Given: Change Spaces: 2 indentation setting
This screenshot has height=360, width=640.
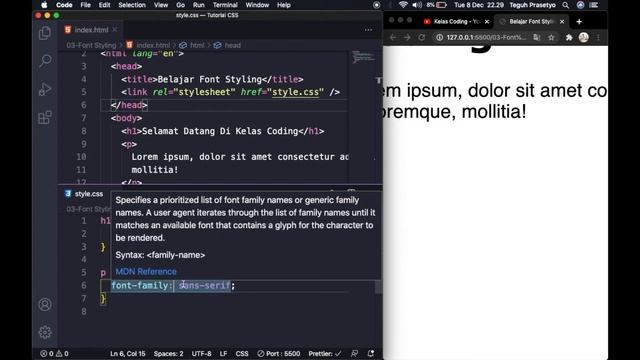Looking at the screenshot, I should 169,353.
